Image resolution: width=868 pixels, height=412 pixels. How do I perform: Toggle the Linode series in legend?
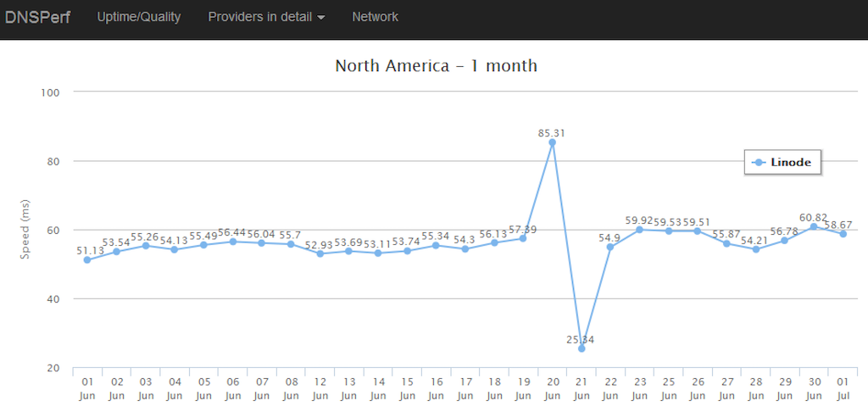(782, 162)
